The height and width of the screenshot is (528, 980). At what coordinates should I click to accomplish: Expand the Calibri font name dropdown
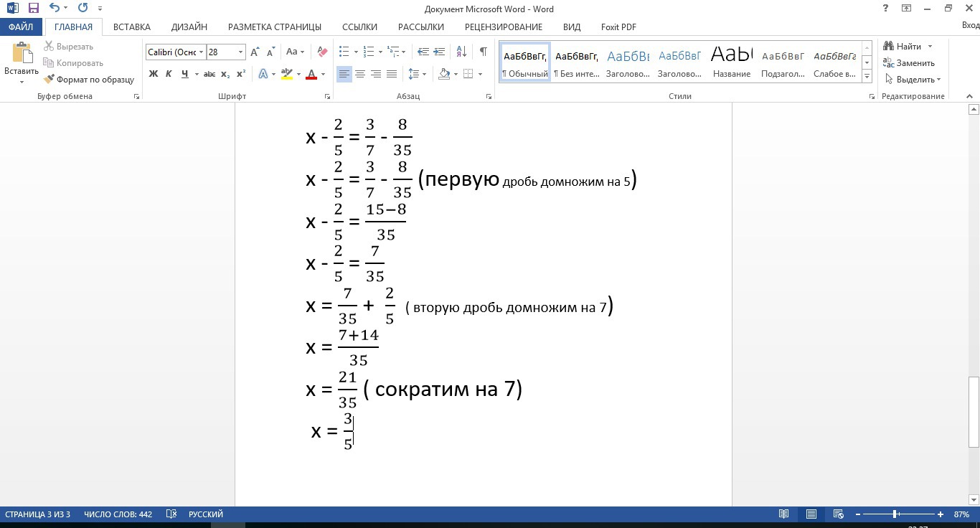(x=202, y=52)
